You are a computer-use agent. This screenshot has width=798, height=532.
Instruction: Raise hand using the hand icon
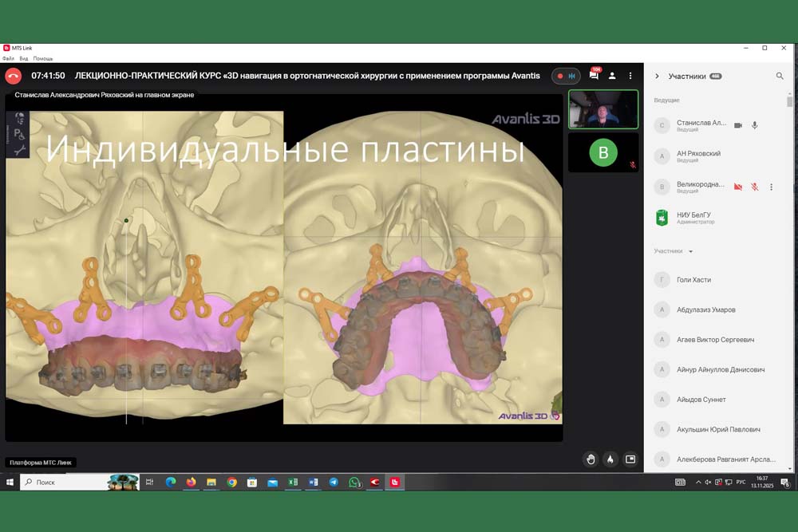pos(591,459)
